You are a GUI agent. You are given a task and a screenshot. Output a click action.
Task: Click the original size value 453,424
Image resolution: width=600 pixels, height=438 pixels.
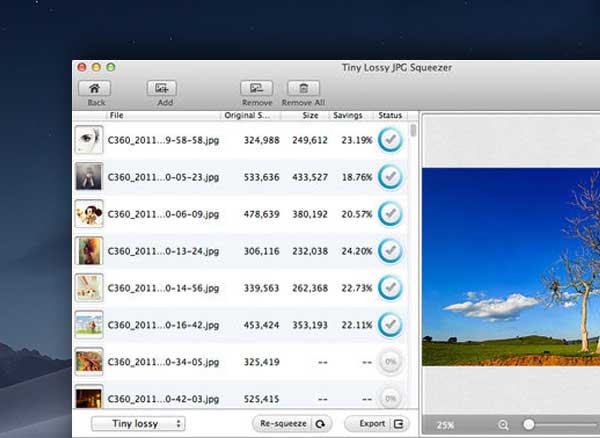(262, 325)
